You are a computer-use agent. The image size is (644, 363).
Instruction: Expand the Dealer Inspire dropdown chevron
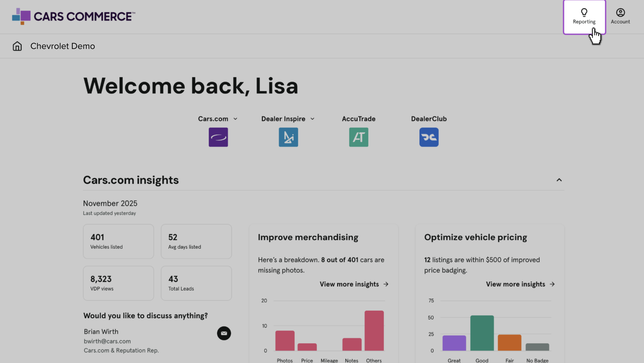pos(312,119)
